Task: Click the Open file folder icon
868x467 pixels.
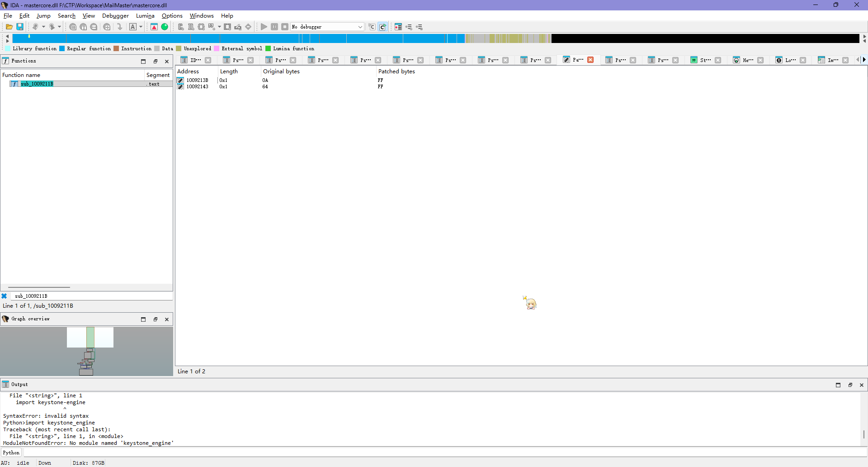Action: (x=9, y=27)
